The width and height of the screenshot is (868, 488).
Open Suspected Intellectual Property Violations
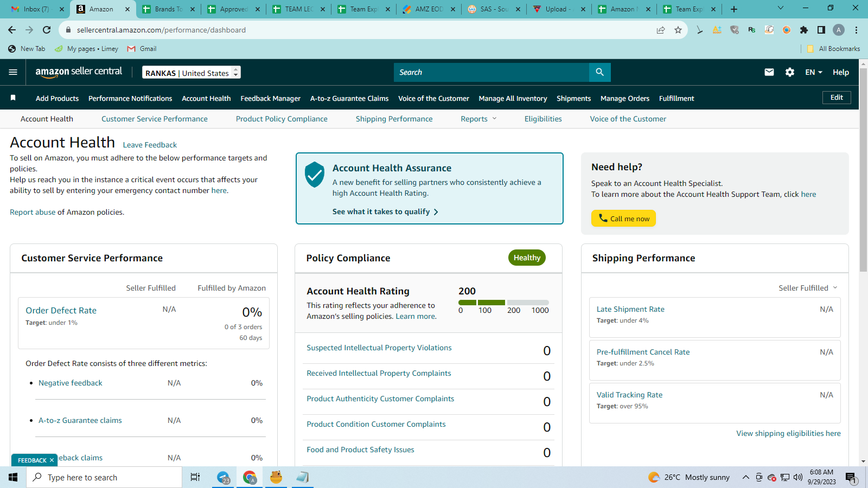379,348
